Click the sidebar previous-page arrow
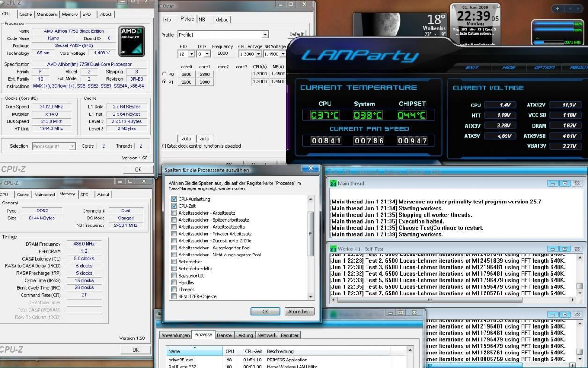This screenshot has width=588, height=368. 569,8
